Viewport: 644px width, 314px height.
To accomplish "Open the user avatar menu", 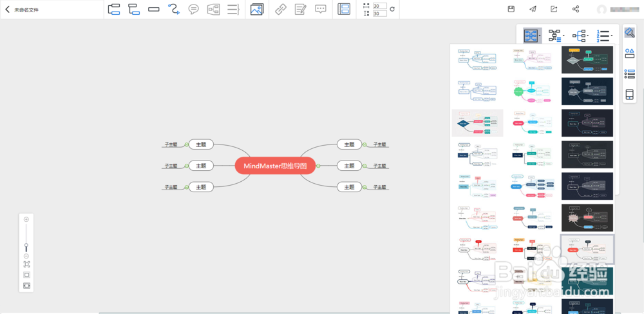I will [601, 10].
